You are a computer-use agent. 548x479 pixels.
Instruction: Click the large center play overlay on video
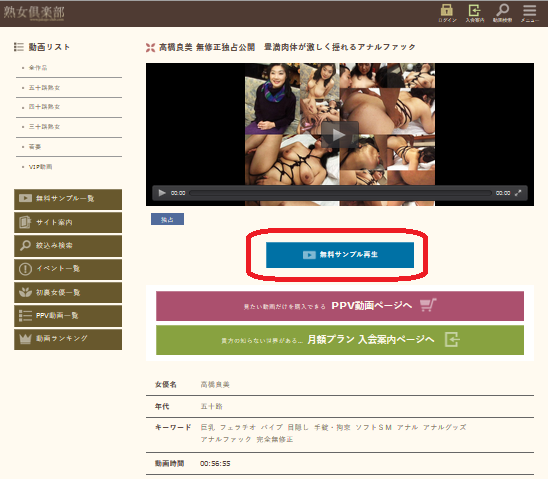pyautogui.click(x=339, y=135)
